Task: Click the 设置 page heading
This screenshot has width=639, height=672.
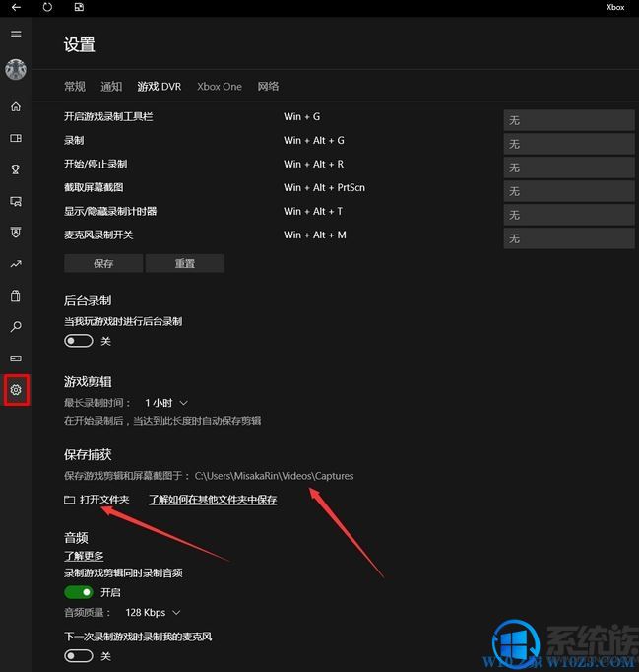Action: pos(79,45)
